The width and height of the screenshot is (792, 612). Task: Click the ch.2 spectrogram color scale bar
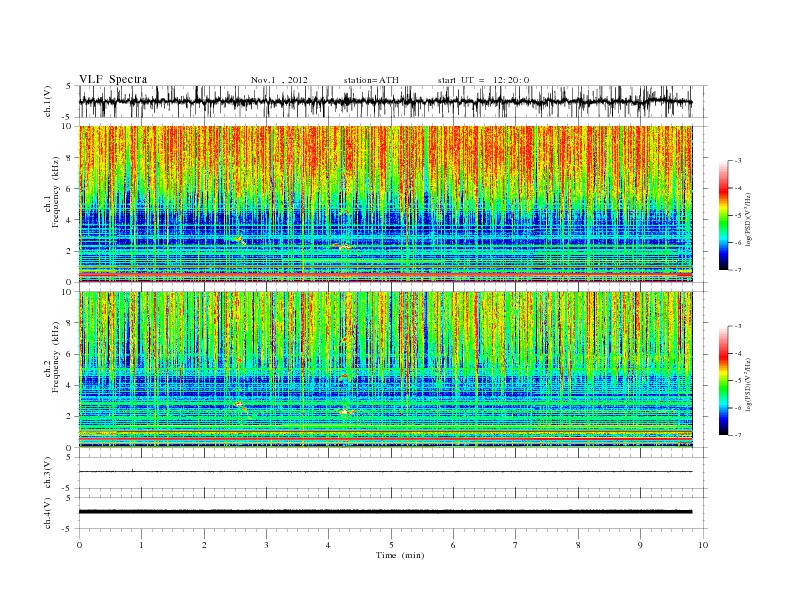pos(724,380)
